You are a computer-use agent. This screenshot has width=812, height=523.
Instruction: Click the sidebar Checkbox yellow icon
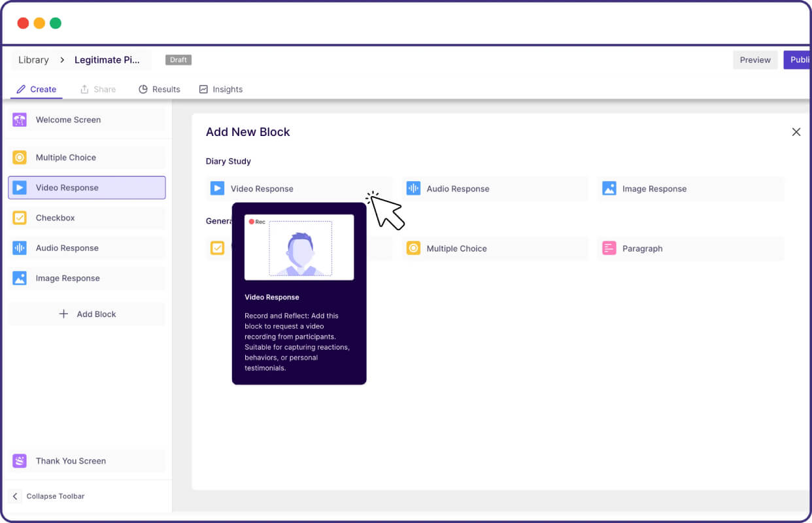tap(20, 218)
